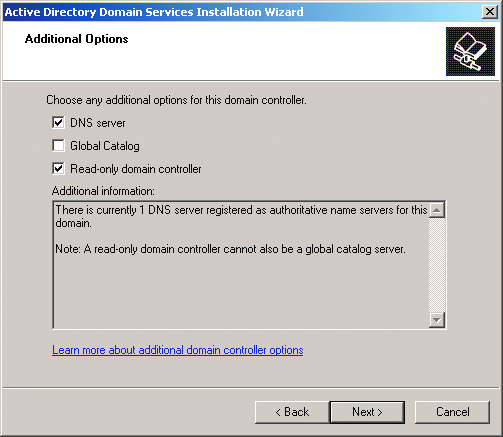Go back with the Back button
Viewport: 503px width, 437px height.
(292, 412)
